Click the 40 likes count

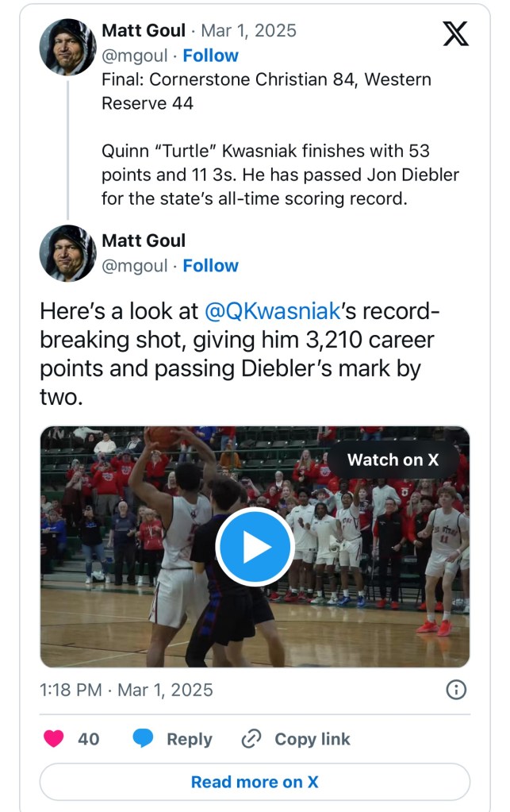89,739
